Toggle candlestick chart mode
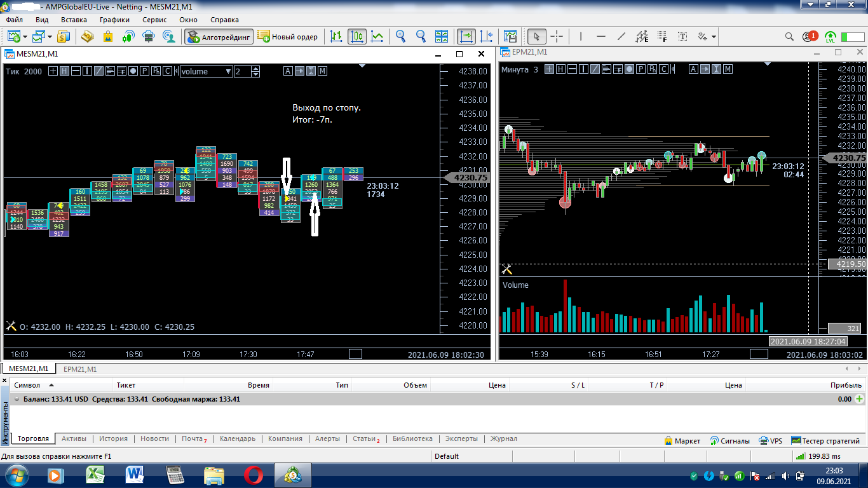Screen dimensions: 868x488 click(x=356, y=36)
